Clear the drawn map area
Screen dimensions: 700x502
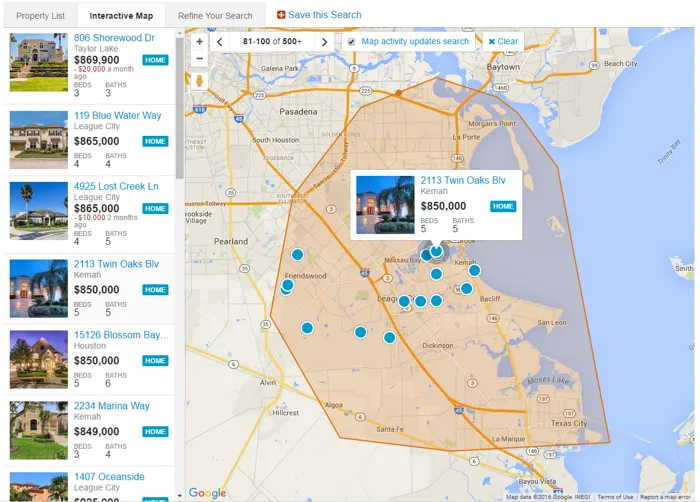pos(503,42)
